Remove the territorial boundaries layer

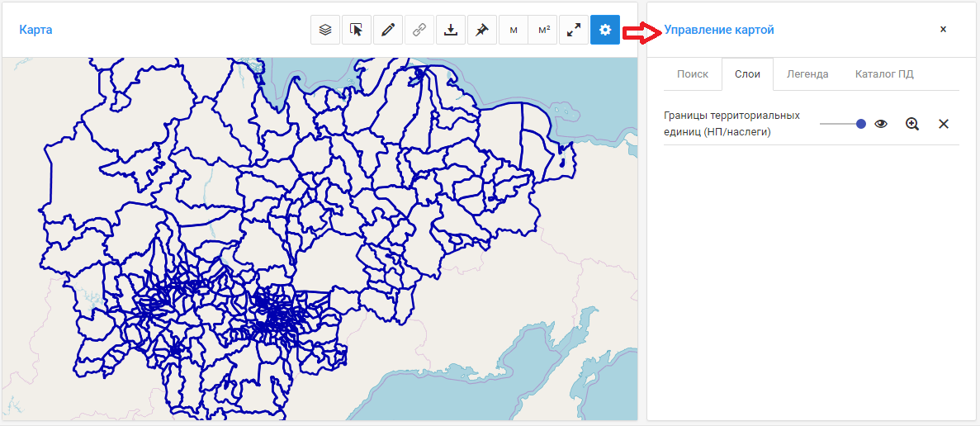[943, 124]
